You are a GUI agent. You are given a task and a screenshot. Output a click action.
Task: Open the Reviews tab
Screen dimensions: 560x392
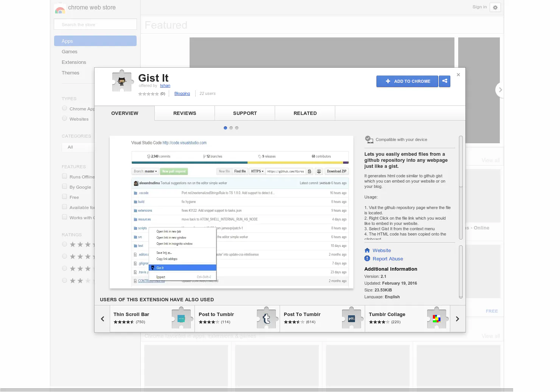coord(185,113)
